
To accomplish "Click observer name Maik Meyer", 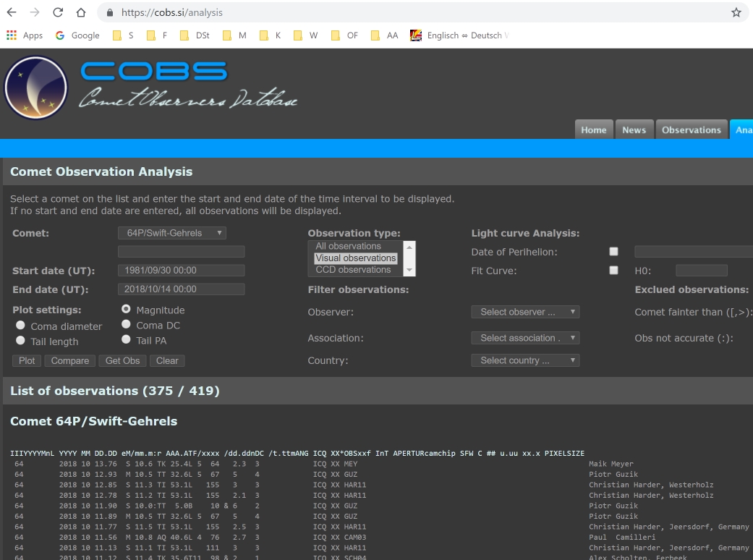I will [x=611, y=464].
